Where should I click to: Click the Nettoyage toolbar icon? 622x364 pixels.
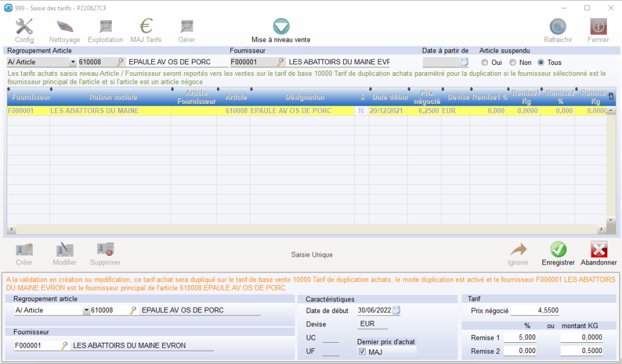64,27
